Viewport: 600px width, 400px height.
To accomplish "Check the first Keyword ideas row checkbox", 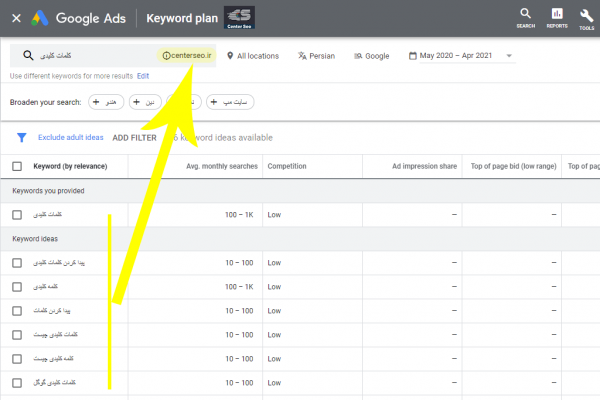I will tap(17, 263).
